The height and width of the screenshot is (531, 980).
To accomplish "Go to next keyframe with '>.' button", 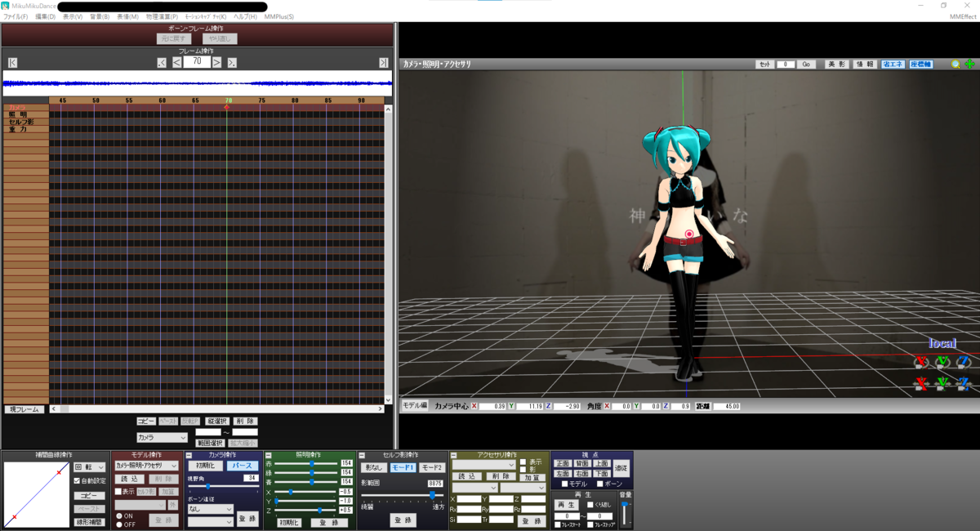I will click(232, 63).
